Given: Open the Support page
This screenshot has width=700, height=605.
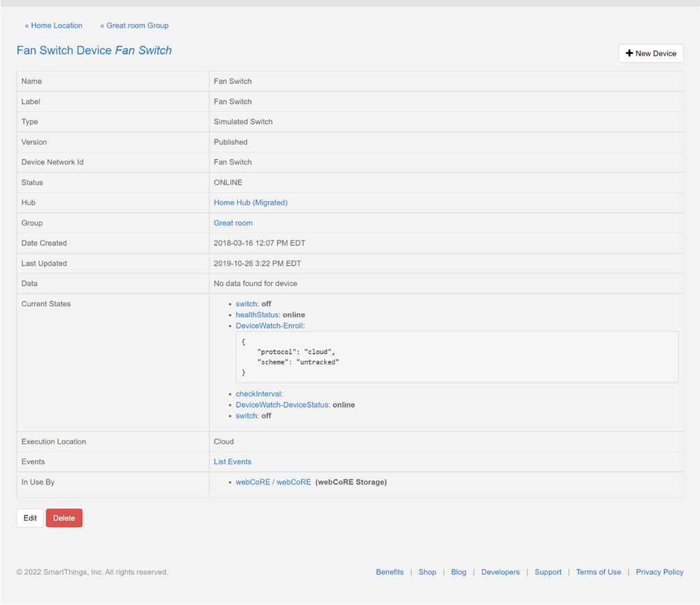Looking at the screenshot, I should coord(548,572).
